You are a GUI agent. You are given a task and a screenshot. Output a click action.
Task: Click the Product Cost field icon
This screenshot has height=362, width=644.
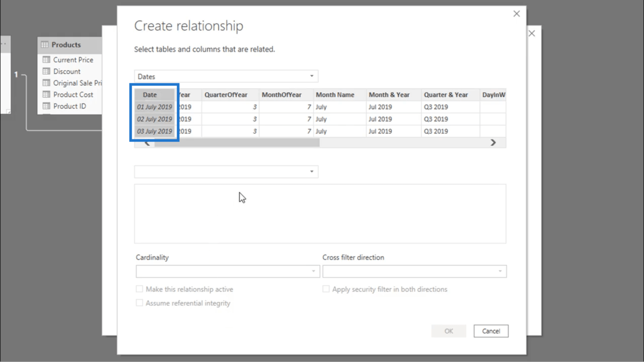tap(46, 94)
